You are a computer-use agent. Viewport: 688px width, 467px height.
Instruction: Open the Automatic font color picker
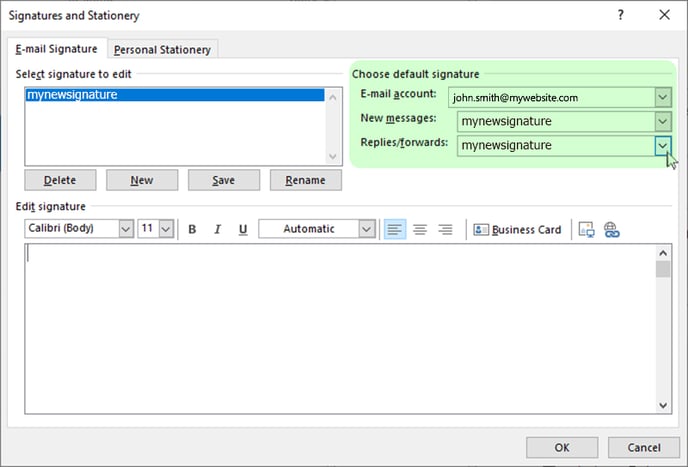point(366,229)
